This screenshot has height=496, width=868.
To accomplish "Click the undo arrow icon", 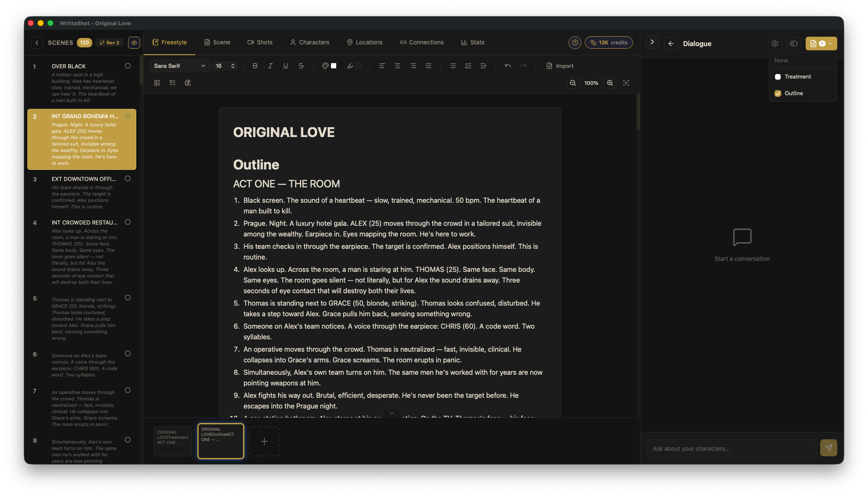I will [507, 66].
